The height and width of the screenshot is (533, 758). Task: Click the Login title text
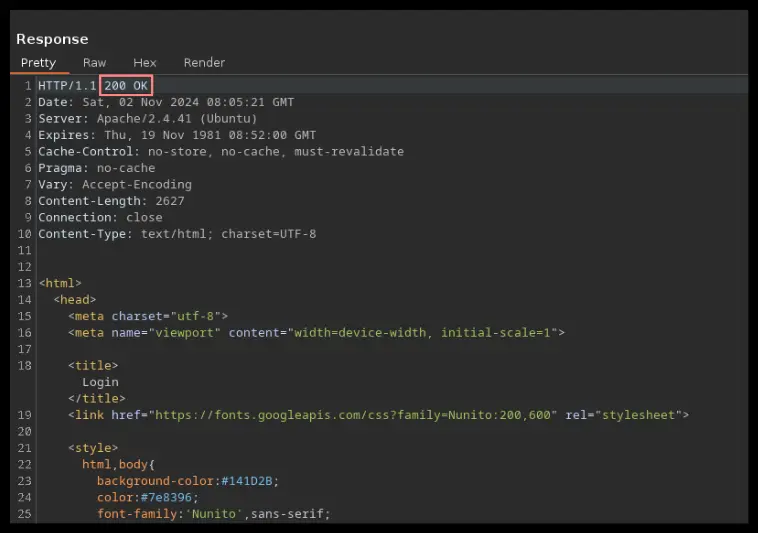point(100,382)
